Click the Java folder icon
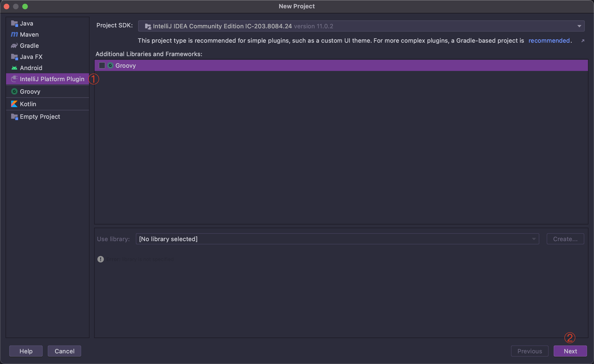The height and width of the screenshot is (364, 594). click(14, 24)
